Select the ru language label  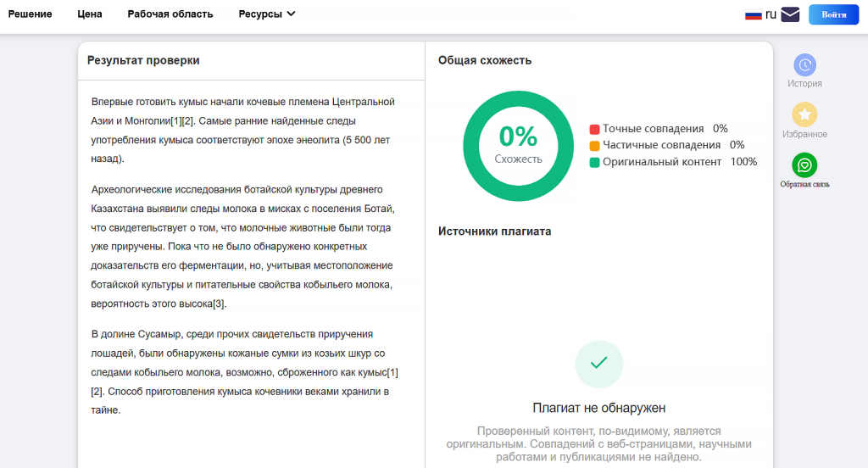[x=771, y=14]
